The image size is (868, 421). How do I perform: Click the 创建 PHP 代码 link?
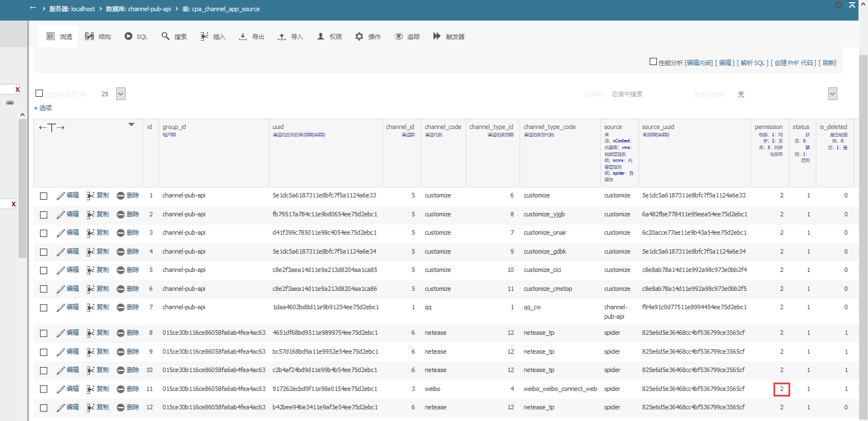pyautogui.click(x=794, y=63)
